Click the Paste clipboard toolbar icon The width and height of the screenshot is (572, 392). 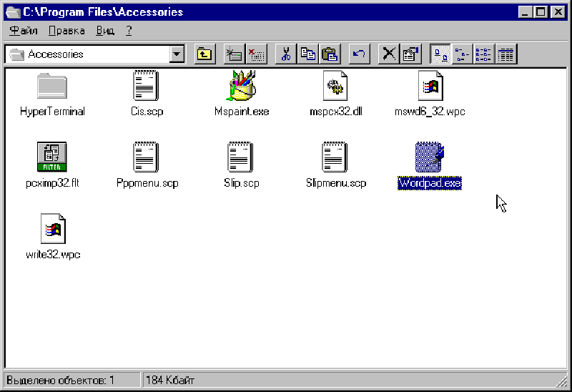(x=330, y=54)
